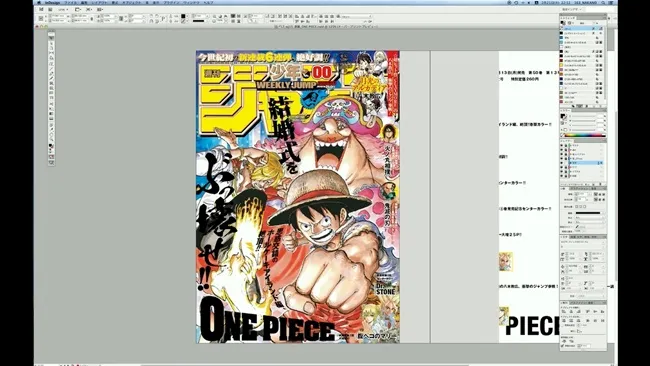Select the Zoom tool in Tools panel

[x=51, y=140]
